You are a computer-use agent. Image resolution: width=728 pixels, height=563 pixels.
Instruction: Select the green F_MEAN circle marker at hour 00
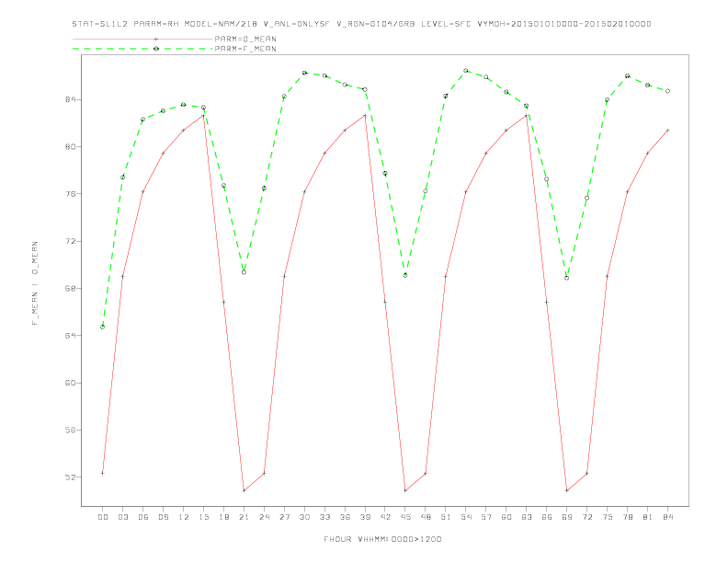(x=103, y=327)
